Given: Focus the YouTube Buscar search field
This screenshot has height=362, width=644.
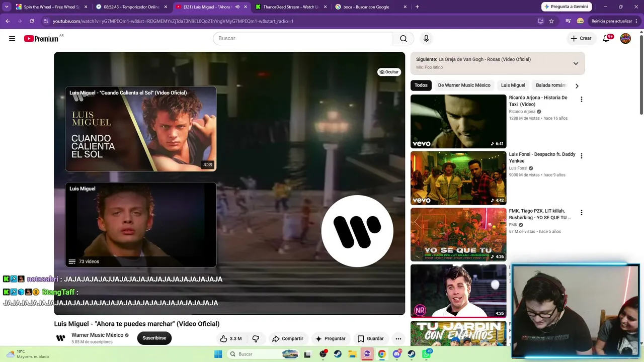Looking at the screenshot, I should (x=303, y=39).
